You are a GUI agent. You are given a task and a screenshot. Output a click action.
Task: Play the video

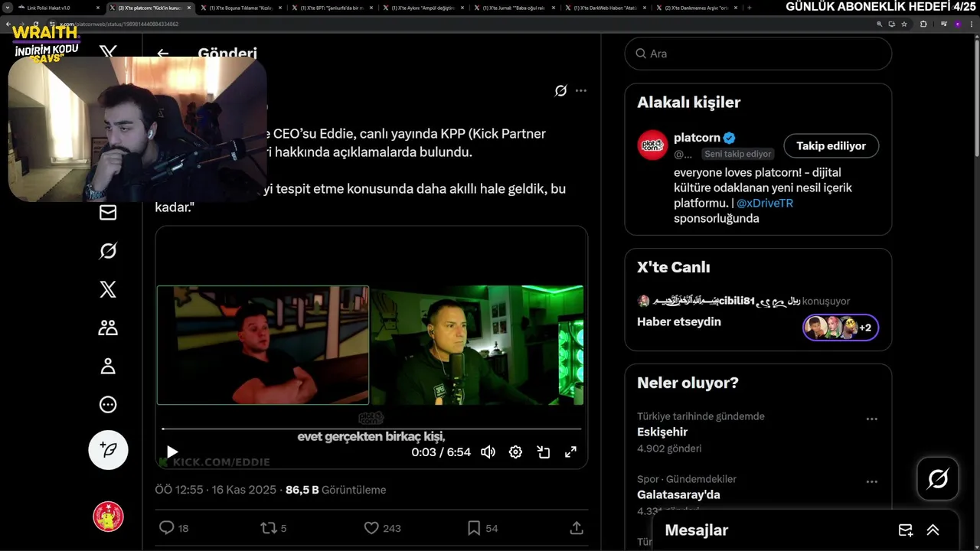(x=172, y=452)
